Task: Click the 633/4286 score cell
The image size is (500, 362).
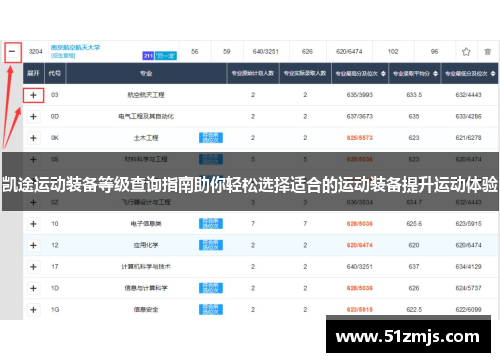Action: point(469,116)
